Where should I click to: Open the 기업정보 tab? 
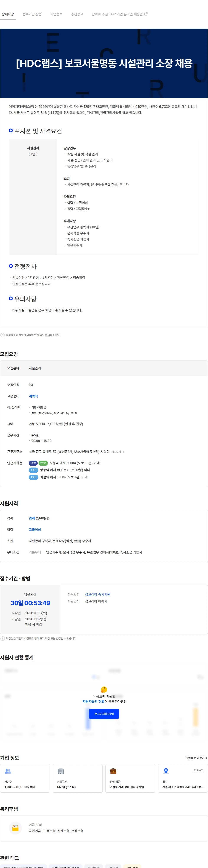56,14
